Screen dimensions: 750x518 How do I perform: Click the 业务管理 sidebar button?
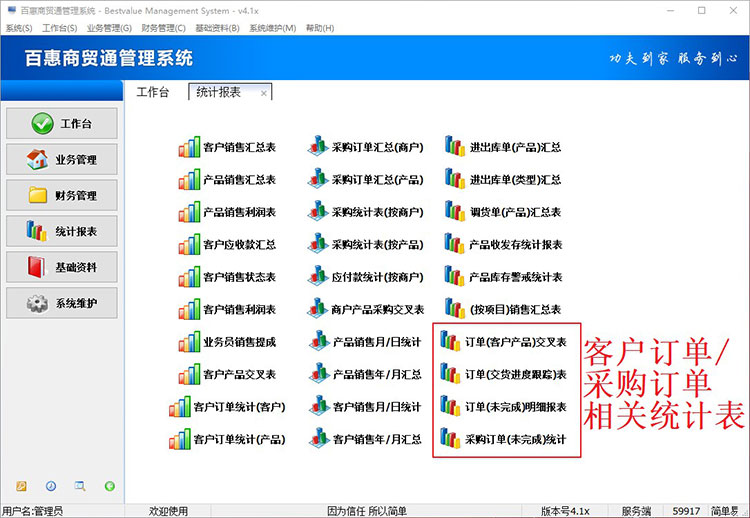click(62, 159)
